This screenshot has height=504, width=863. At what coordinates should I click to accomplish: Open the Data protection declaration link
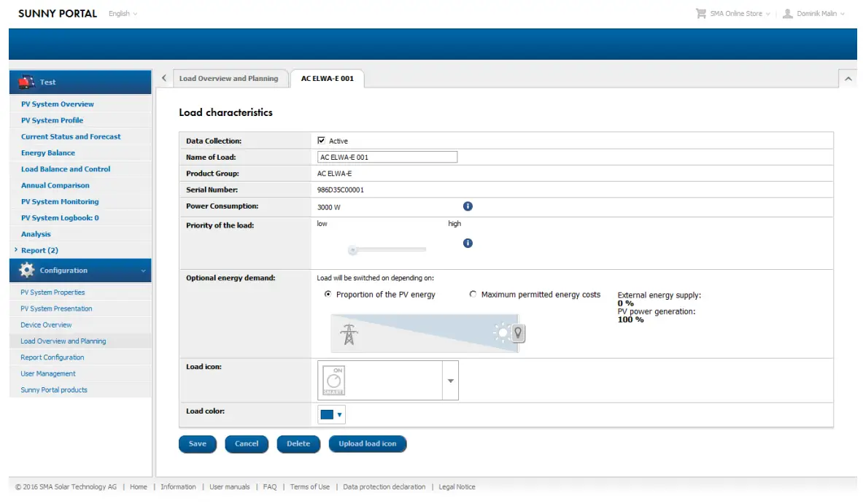tap(384, 486)
